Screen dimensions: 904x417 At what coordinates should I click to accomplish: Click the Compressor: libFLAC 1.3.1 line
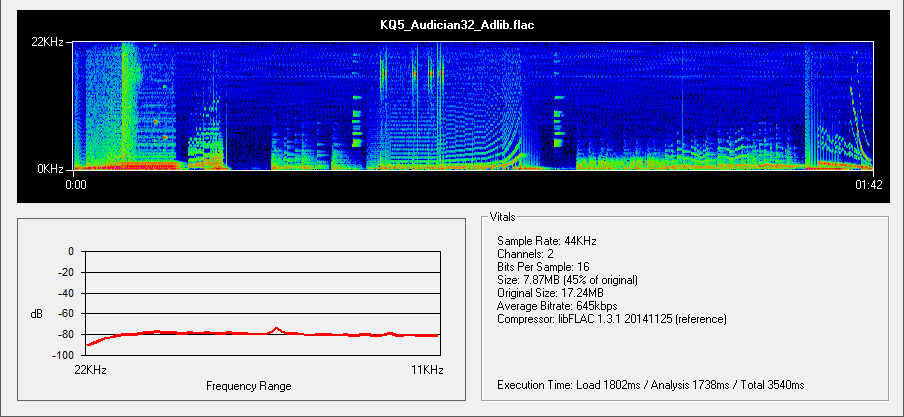[611, 319]
